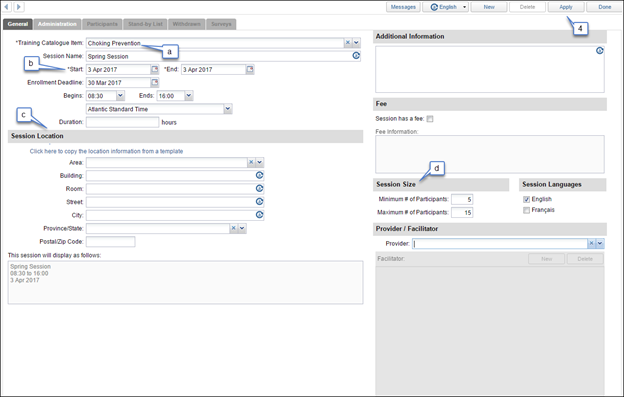Open the Surveys tab

(221, 24)
